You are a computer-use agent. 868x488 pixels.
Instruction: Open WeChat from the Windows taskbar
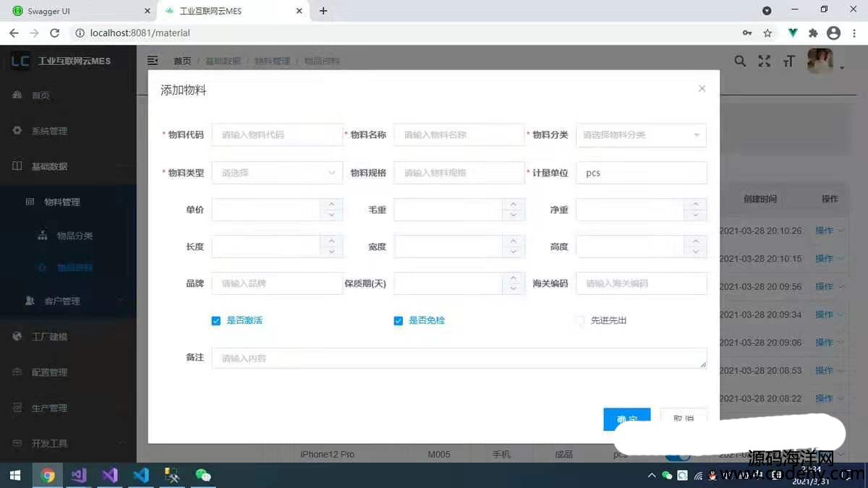203,475
